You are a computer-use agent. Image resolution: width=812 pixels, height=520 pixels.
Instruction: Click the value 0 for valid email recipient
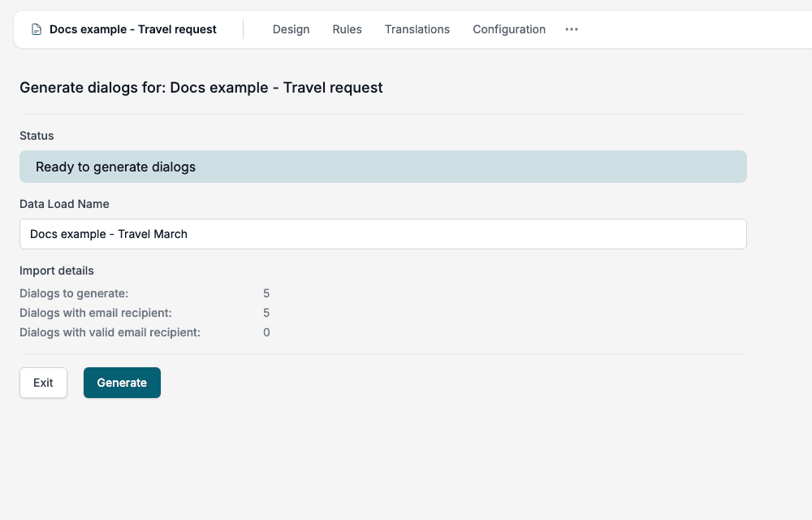[x=266, y=332]
